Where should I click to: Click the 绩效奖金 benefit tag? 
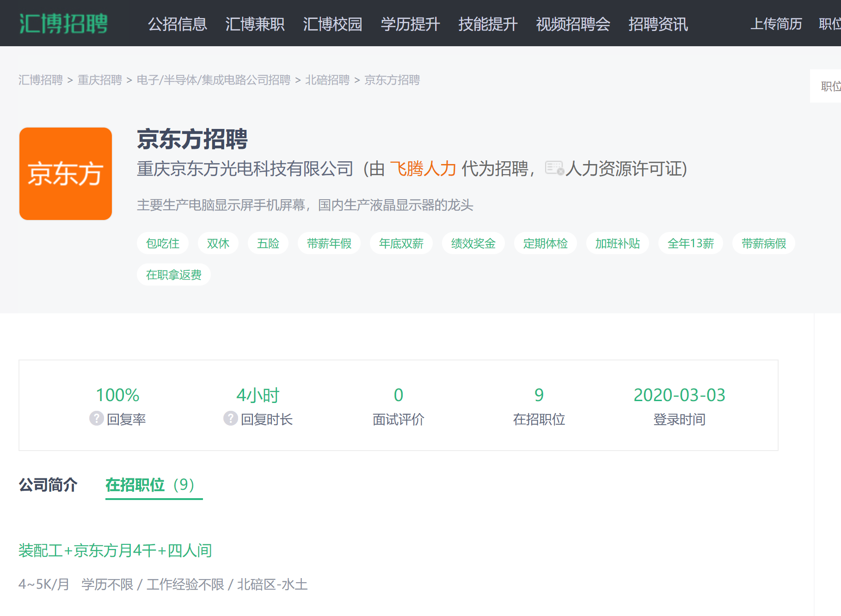473,243
